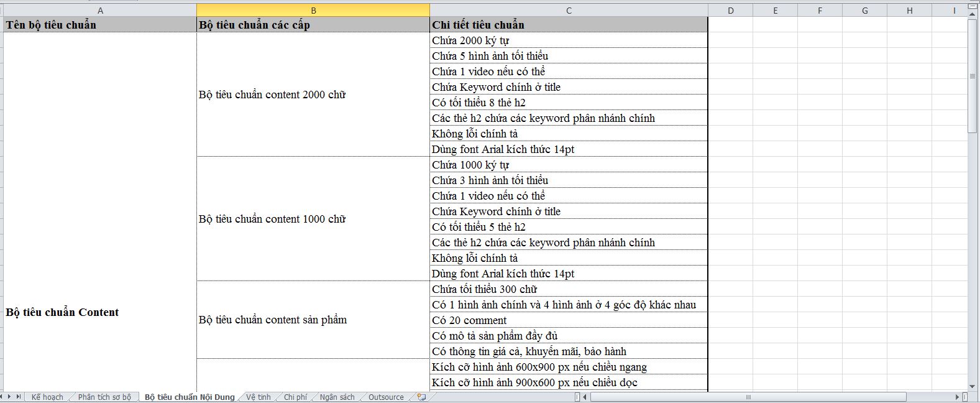Viewport: 980px width, 403px height.
Task: Click the vertical scrollbar up arrow
Action: pos(973,14)
